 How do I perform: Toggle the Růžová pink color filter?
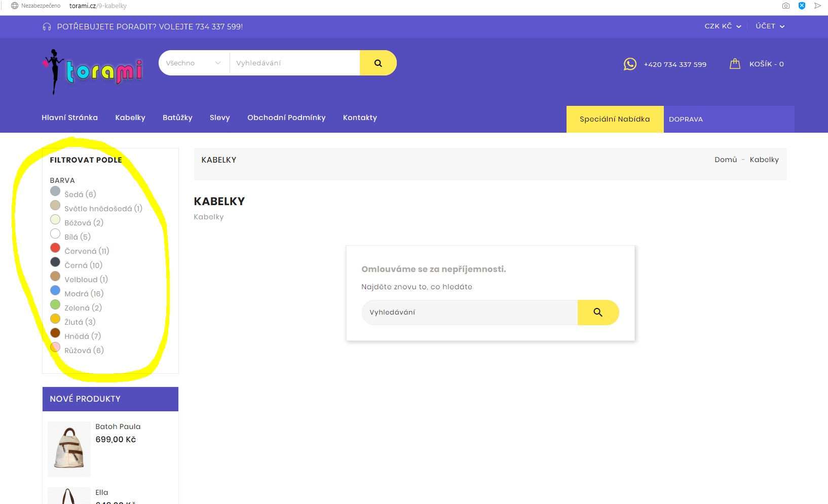coord(55,347)
